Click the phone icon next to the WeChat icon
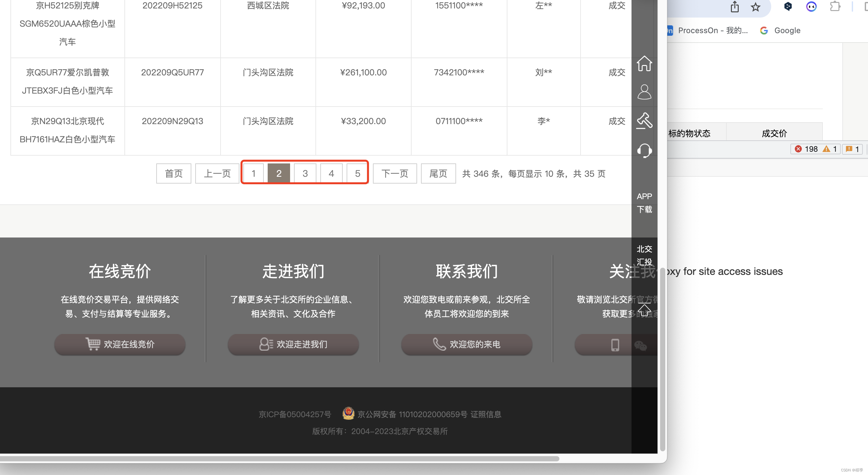 click(x=616, y=344)
